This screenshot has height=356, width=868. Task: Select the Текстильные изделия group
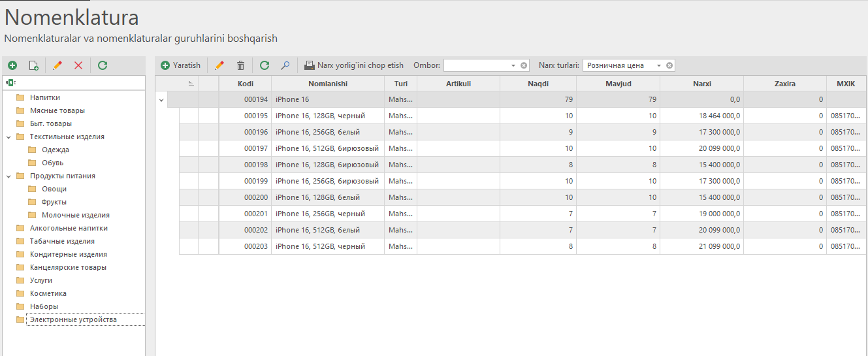[67, 137]
